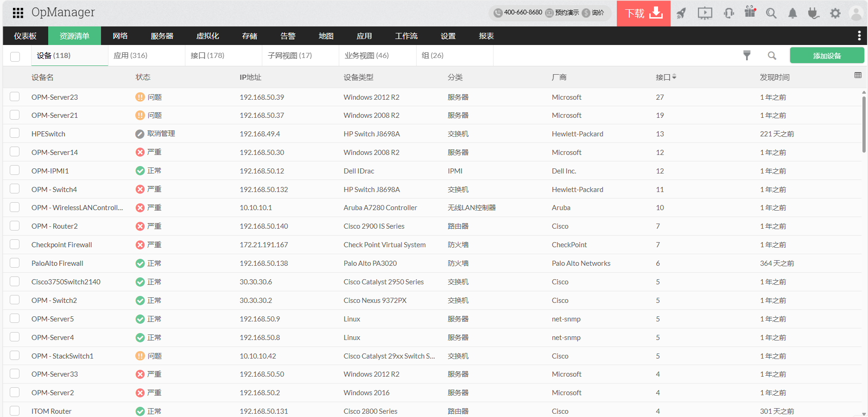868x417 pixels.
Task: Toggle the select-all devices checkbox
Action: (x=15, y=56)
